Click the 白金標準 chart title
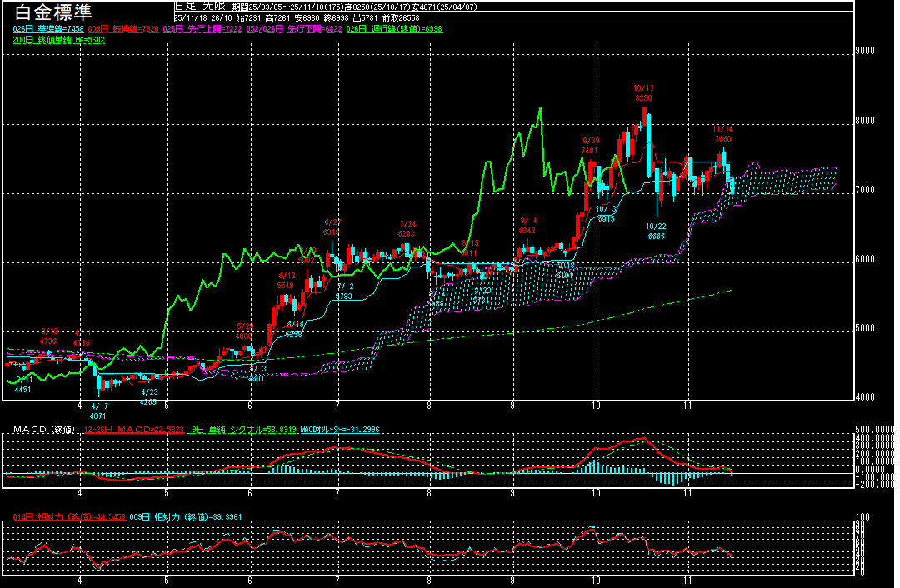Viewport: 900px width, 588px height. point(49,12)
